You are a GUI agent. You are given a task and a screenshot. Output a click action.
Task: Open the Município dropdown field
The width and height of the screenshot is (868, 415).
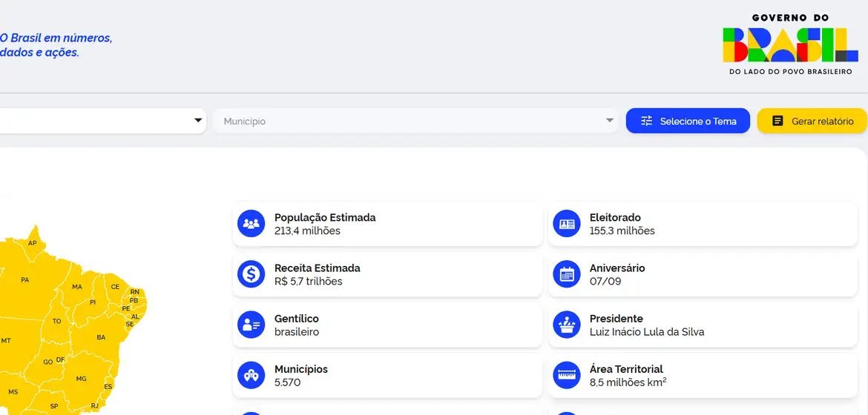coord(415,121)
